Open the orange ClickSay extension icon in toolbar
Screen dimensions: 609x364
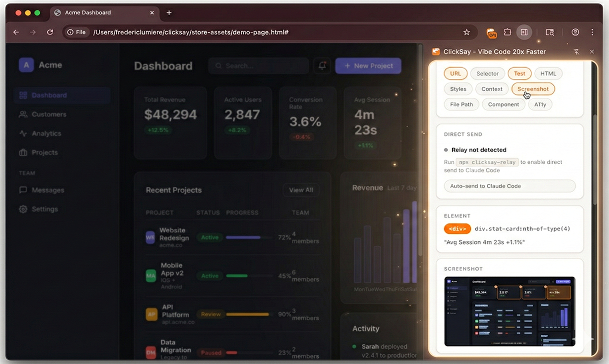pyautogui.click(x=492, y=33)
